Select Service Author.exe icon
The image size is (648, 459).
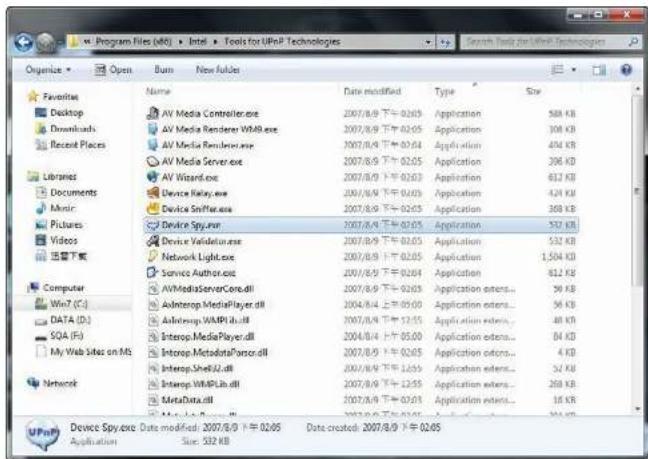[153, 273]
